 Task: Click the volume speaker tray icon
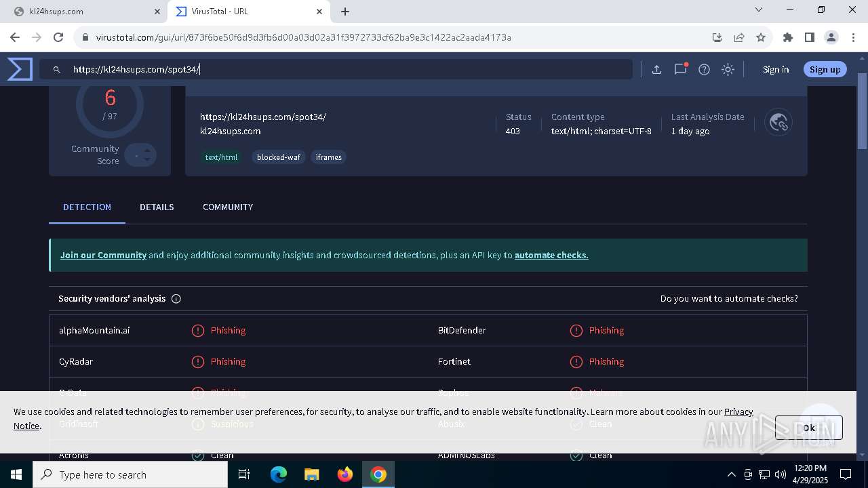780,474
